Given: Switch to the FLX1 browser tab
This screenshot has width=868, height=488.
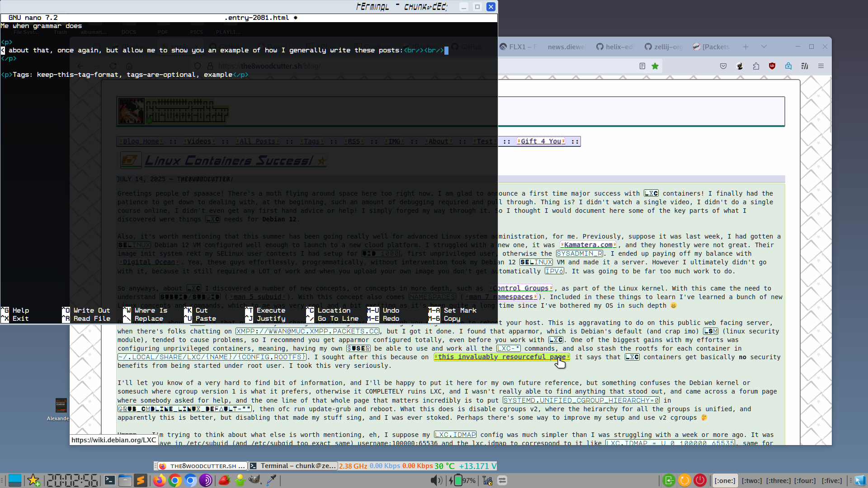Looking at the screenshot, I should 518,47.
